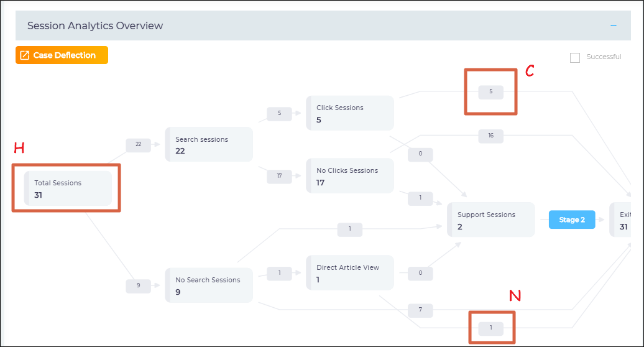Select the Search sessions node

(x=209, y=144)
